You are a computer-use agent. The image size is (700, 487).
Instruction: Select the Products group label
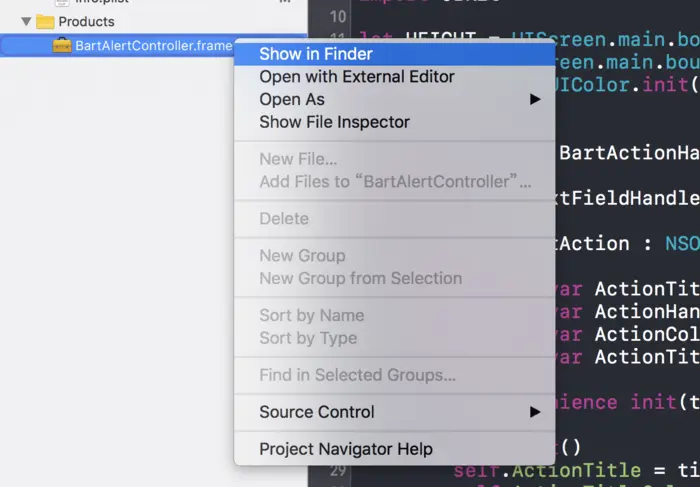pos(86,21)
